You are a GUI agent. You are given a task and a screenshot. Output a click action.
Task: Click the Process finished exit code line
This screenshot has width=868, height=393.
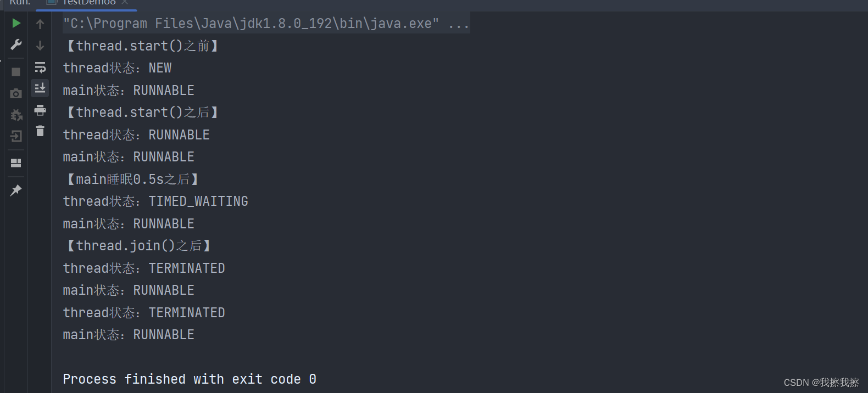(x=190, y=379)
